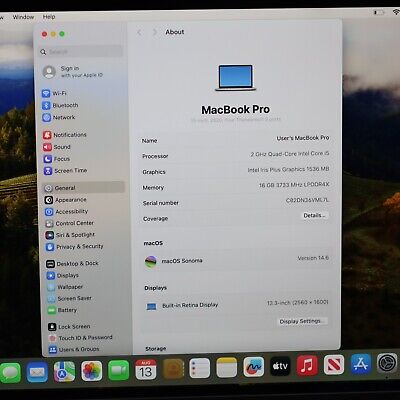This screenshot has width=400, height=400.
Task: Open Battery settings
Action: (x=62, y=310)
